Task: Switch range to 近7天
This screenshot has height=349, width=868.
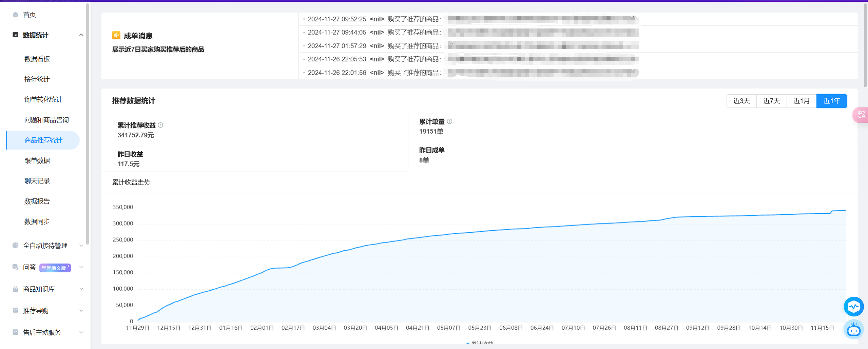Action: tap(772, 101)
